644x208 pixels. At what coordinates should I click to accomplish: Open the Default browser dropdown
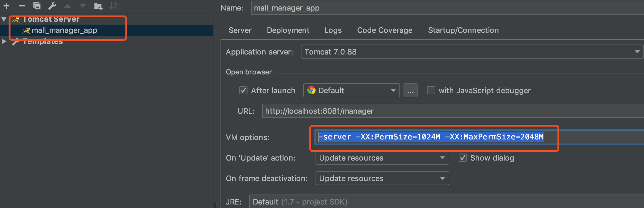[351, 90]
